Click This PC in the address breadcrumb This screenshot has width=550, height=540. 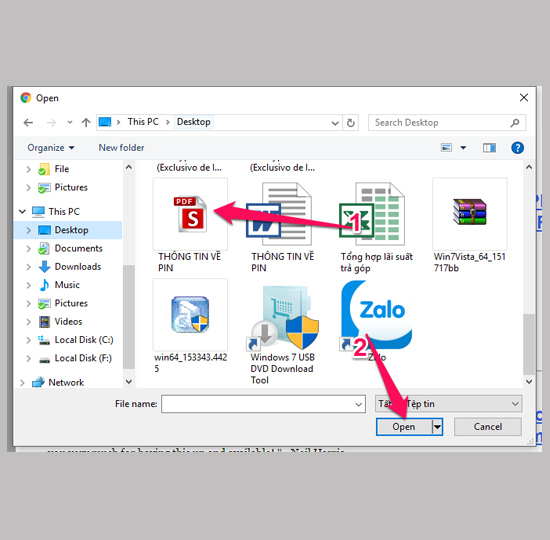[143, 122]
